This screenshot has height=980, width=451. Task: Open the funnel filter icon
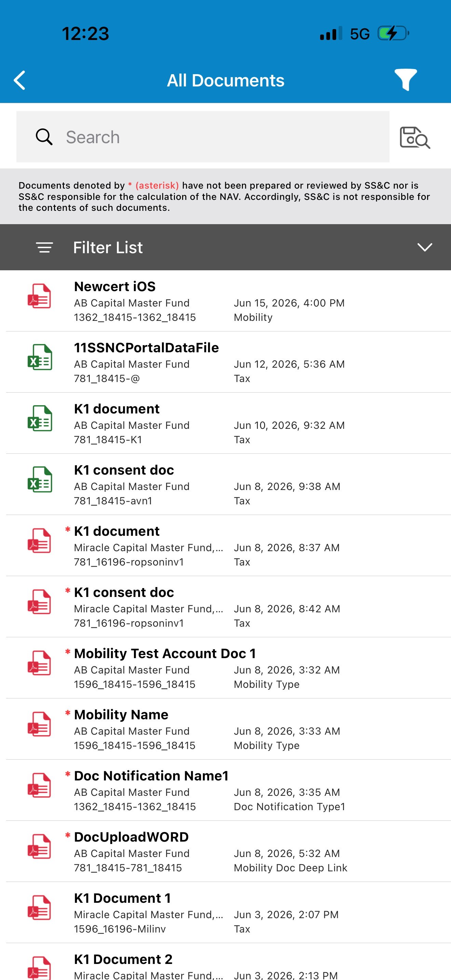(405, 80)
